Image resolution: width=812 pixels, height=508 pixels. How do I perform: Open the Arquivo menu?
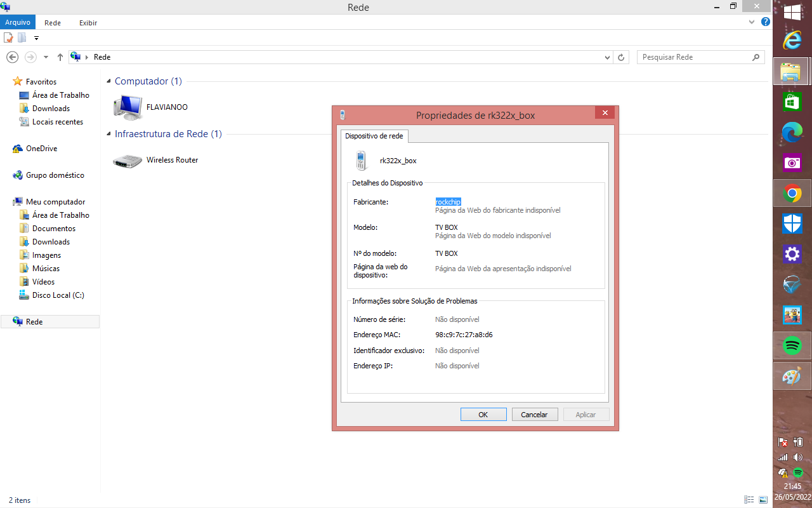(18, 22)
